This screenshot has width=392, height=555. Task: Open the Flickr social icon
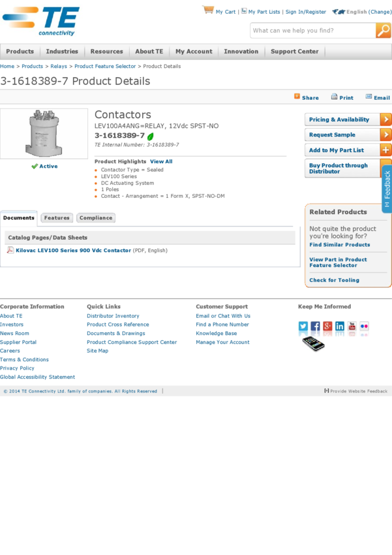click(364, 326)
